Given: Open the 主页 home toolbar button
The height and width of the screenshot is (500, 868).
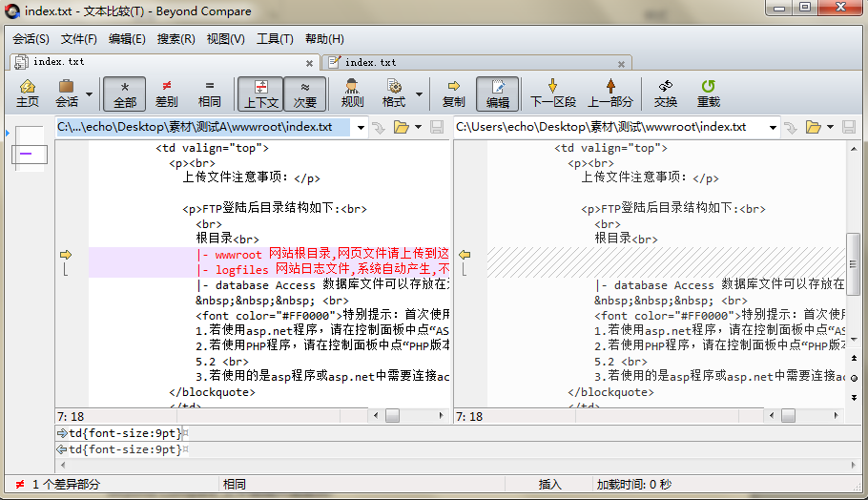Looking at the screenshot, I should coord(27,94).
